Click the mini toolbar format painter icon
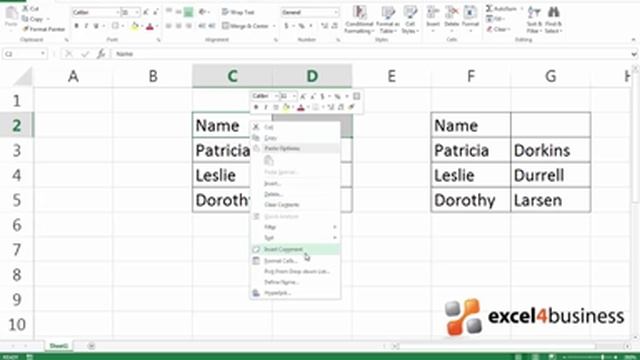The image size is (640, 360). tap(351, 107)
